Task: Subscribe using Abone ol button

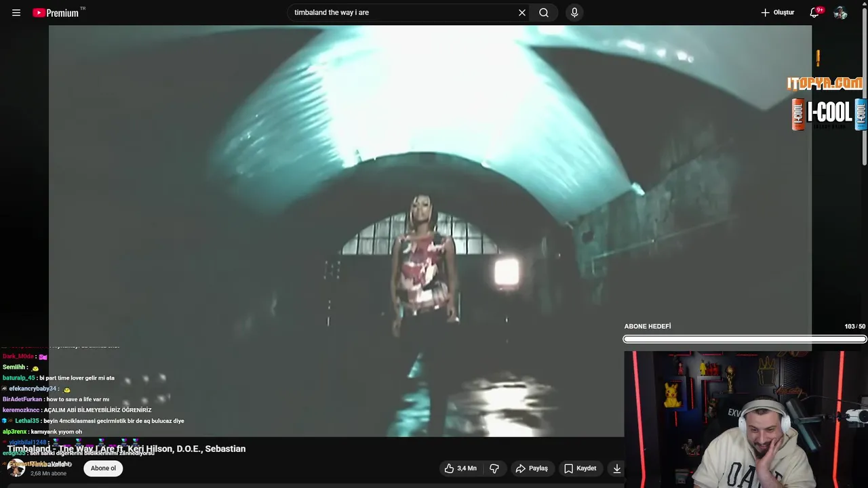Action: 103,468
